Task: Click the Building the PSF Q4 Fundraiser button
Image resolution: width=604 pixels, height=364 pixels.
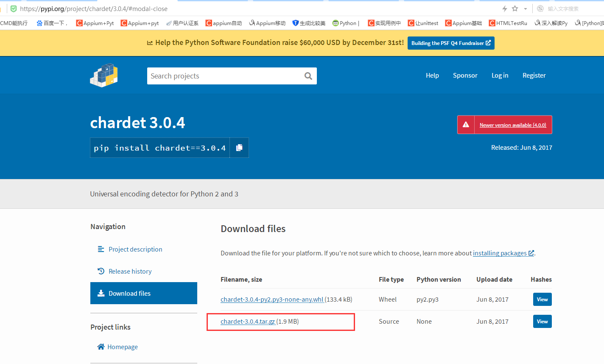Action: point(450,43)
